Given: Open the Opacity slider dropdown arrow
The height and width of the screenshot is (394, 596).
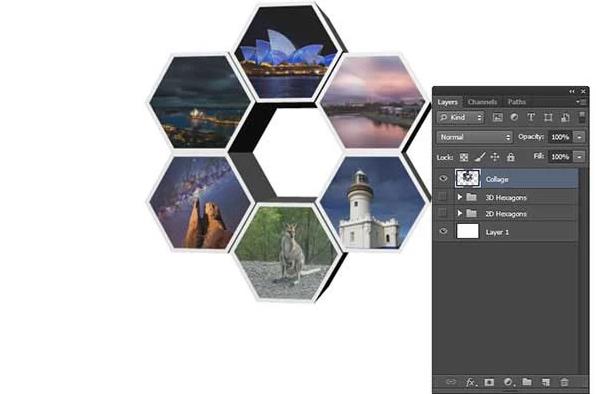Looking at the screenshot, I should tap(579, 137).
